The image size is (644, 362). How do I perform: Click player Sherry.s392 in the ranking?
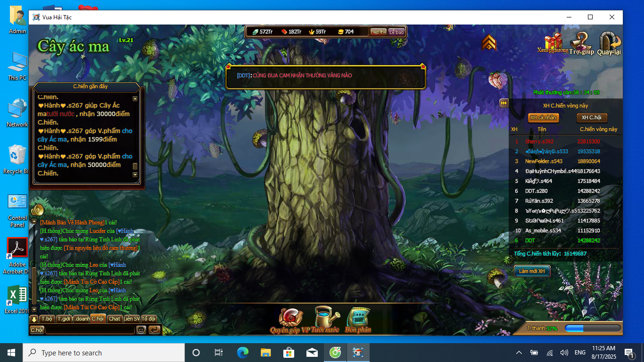[x=539, y=141]
